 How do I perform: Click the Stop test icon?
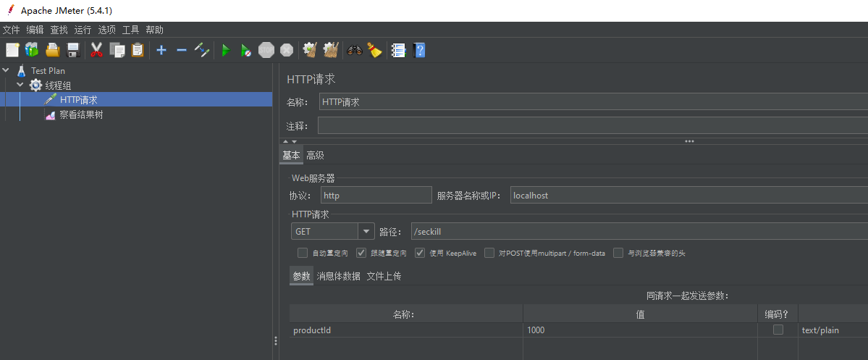click(266, 51)
